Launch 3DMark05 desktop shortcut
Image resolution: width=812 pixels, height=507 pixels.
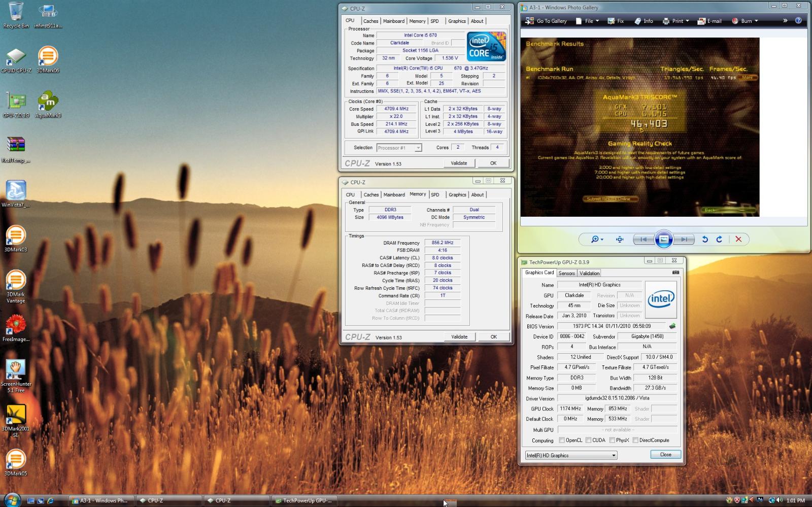[16, 463]
